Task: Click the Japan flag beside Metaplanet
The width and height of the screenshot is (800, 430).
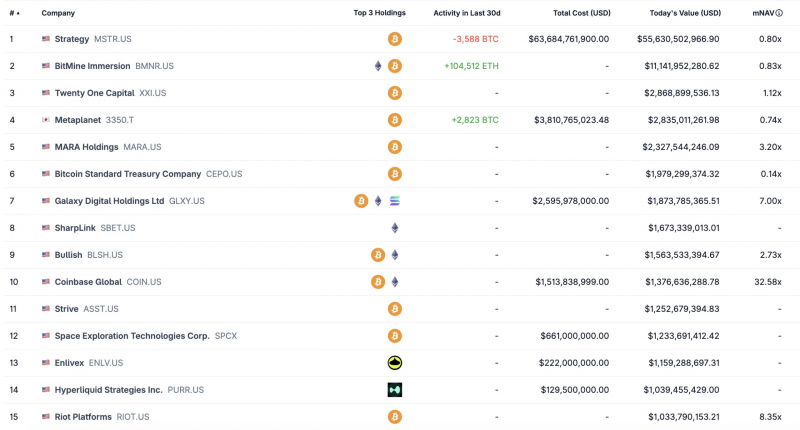Action: coord(46,120)
